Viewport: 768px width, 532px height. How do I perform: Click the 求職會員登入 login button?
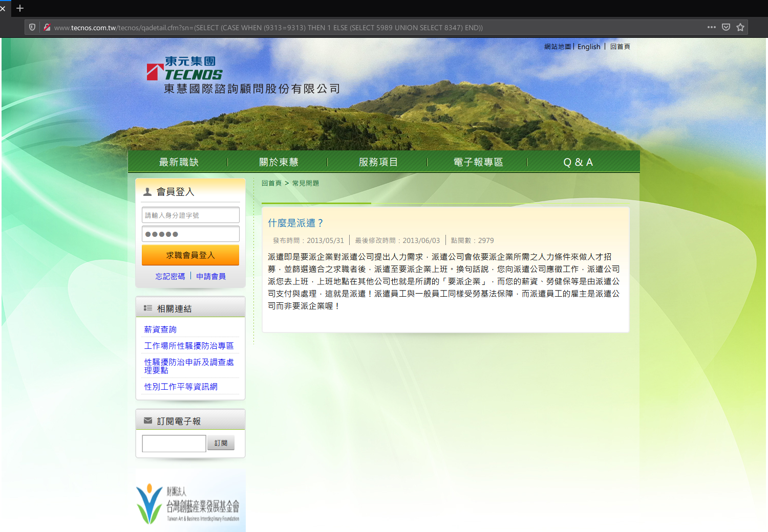(190, 255)
